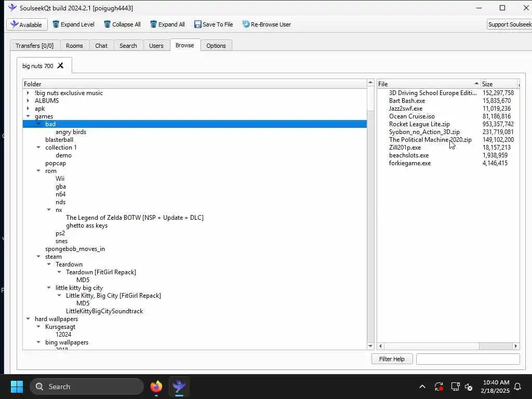Viewport: 532px width, 399px height.
Task: Click the folder tree scroll-down arrow
Action: tap(370, 345)
